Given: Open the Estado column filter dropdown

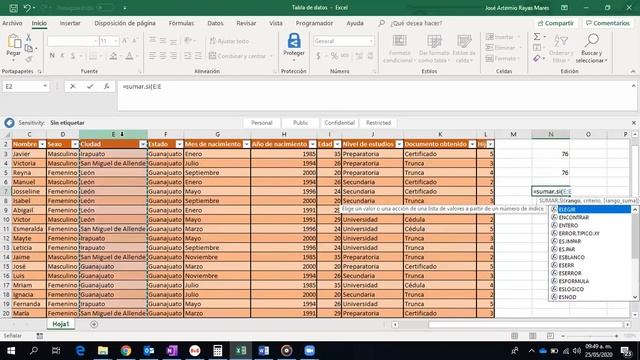Looking at the screenshot, I should [179, 144].
